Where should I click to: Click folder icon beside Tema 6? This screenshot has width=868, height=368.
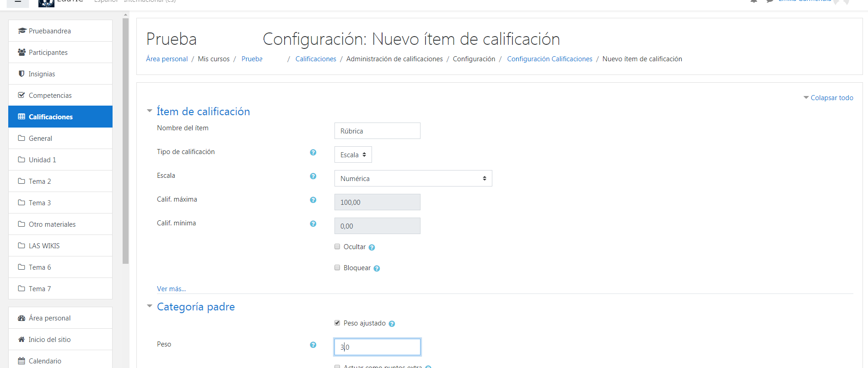22,267
